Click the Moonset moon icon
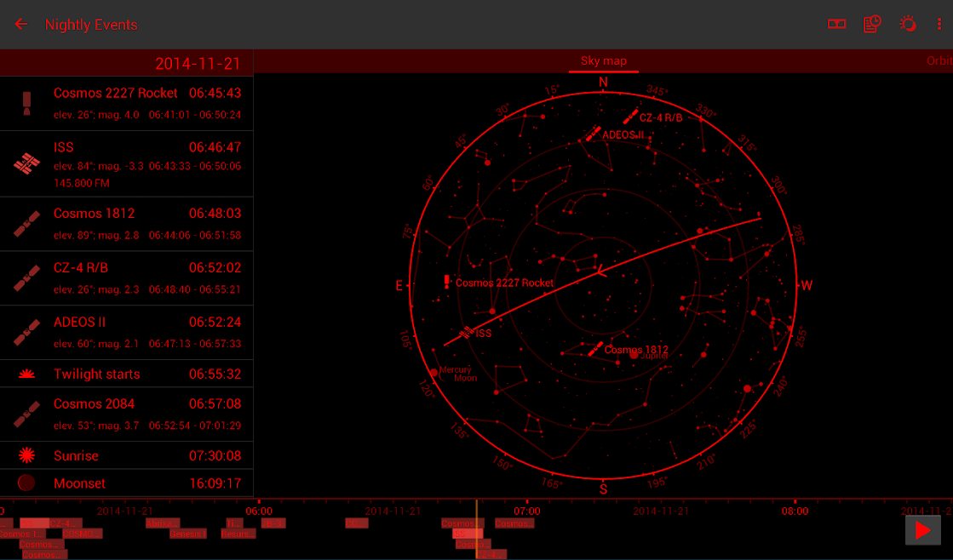The width and height of the screenshot is (953, 560). [26, 483]
